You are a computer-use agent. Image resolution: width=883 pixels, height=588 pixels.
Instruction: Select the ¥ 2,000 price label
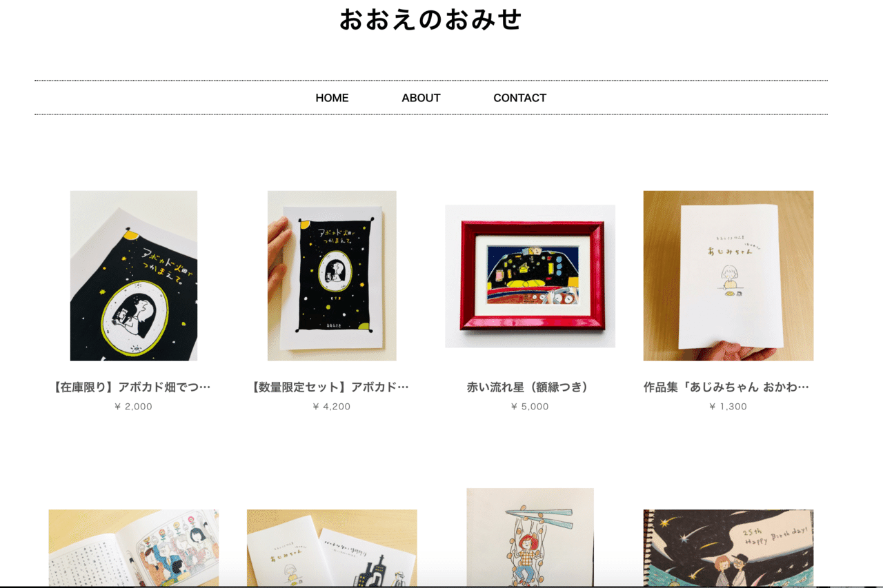pos(133,407)
